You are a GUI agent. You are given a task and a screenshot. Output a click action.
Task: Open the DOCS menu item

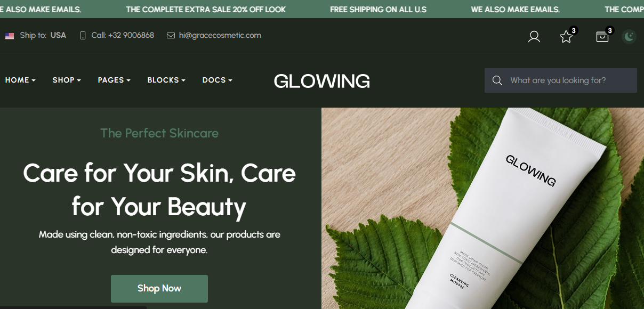tap(218, 80)
